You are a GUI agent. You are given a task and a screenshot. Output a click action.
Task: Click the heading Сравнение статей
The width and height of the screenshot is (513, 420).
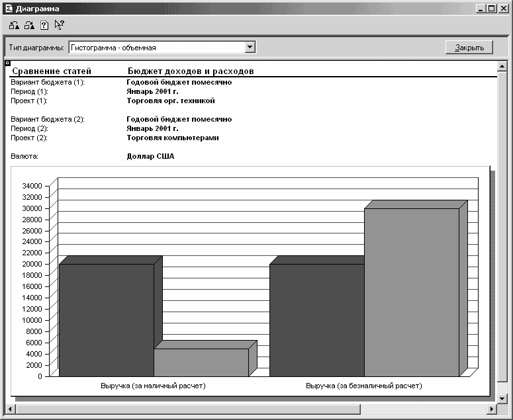52,71
